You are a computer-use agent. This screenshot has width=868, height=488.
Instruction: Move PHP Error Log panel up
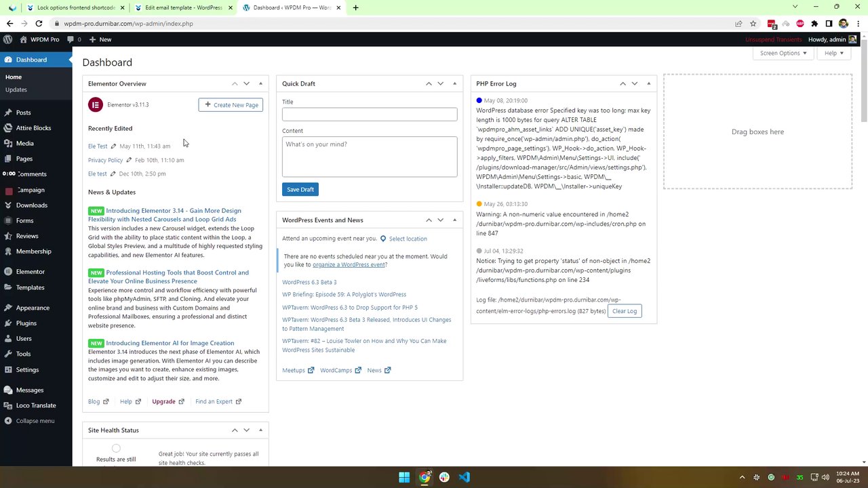[x=623, y=83]
